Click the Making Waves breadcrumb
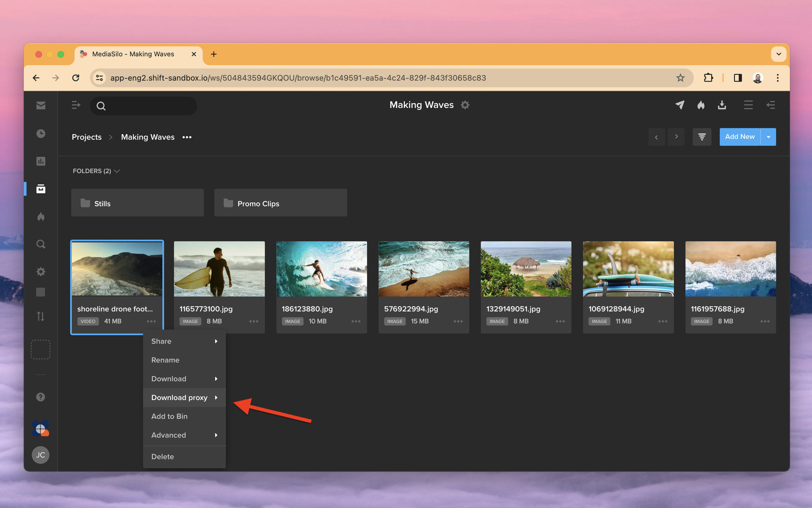 [148, 137]
